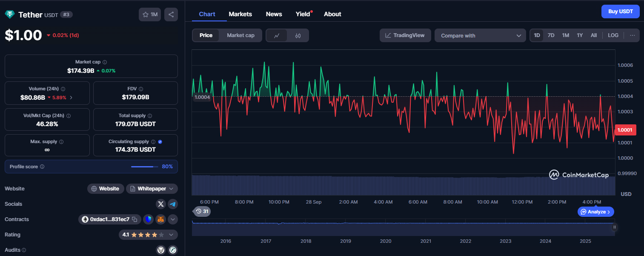Viewport: 644px width, 256px height.
Task: Open Vol/Mkt Cap (24h) info icon
Action: 69,116
